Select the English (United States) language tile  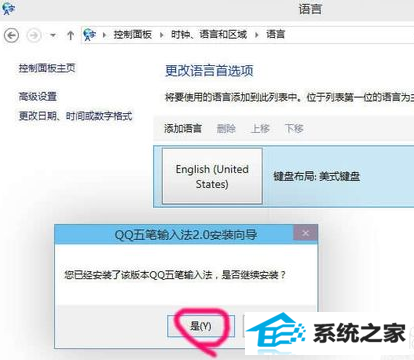click(x=212, y=176)
